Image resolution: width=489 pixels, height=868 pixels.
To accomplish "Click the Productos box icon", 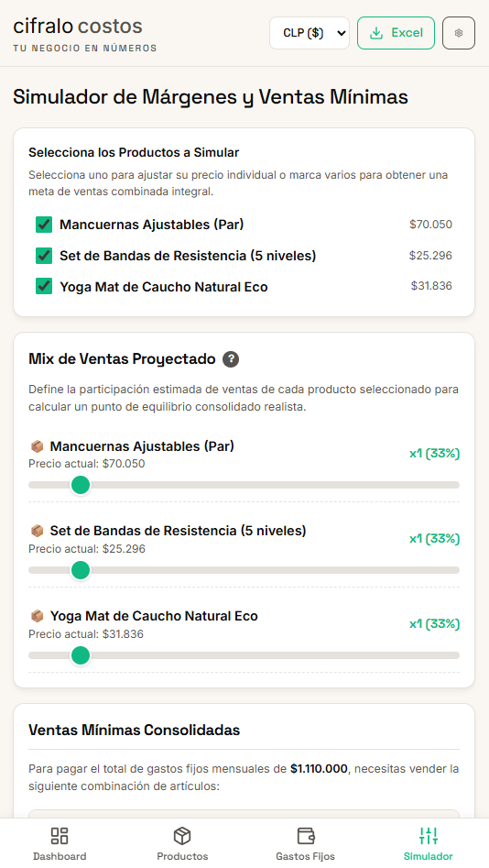I will tap(182, 835).
